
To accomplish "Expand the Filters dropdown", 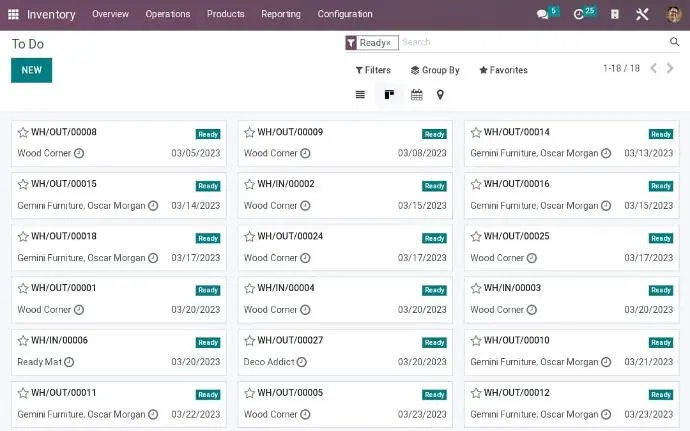I will [373, 70].
